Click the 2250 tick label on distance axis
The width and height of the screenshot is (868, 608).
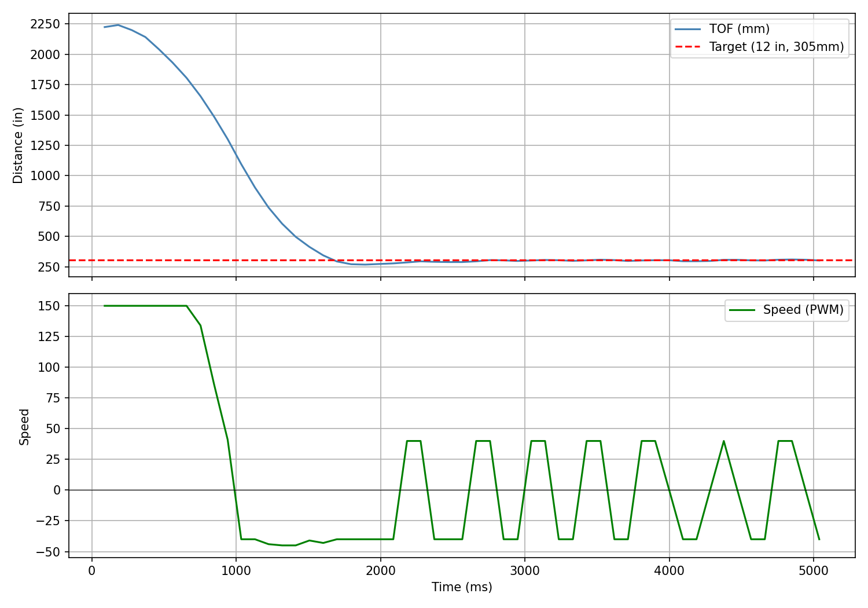point(45,23)
